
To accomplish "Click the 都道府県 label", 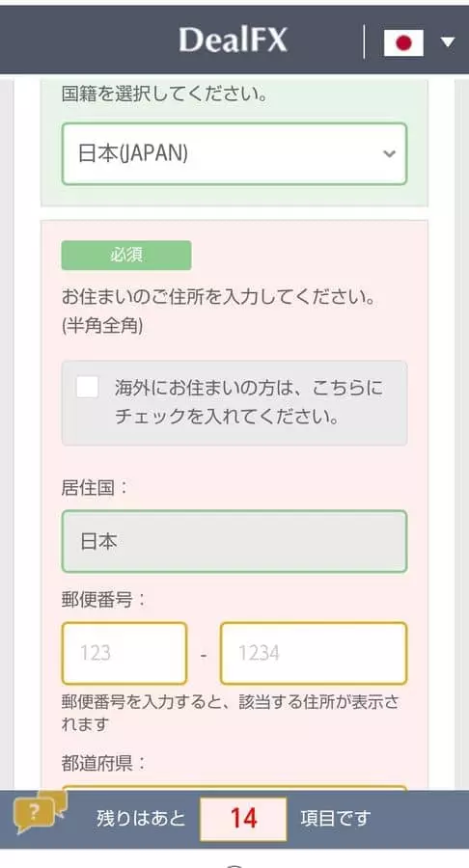I will 103,765.
